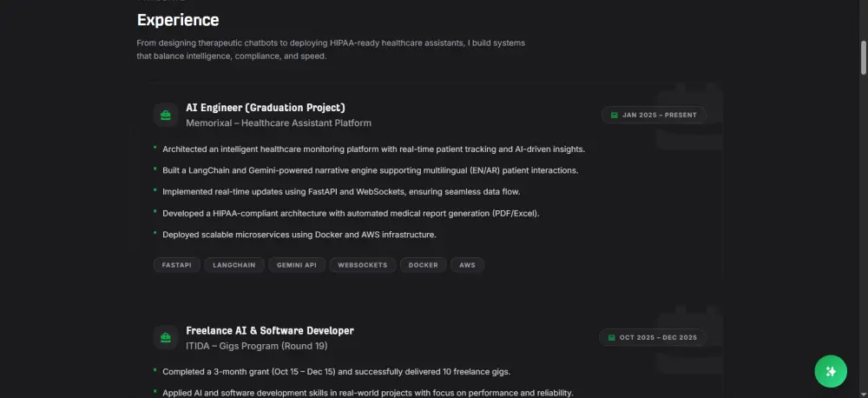868x398 pixels.
Task: Select the DOCKER tag
Action: click(x=424, y=264)
